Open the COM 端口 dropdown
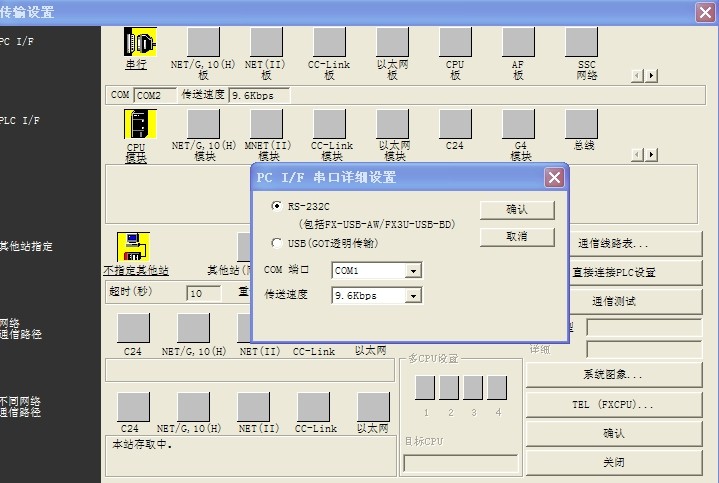Screen dimensions: 719x483 [x=413, y=271]
